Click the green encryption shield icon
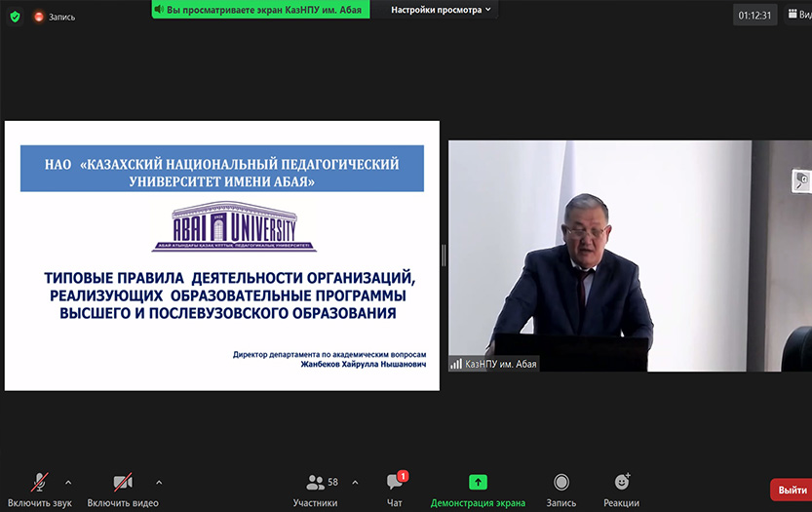The width and height of the screenshot is (812, 512). pos(15,17)
